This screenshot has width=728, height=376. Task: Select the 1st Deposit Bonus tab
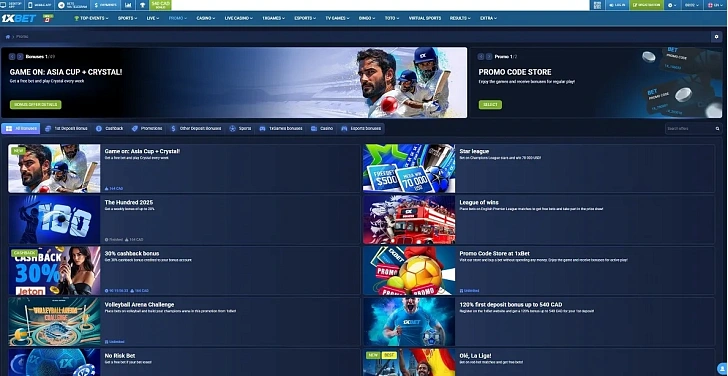66,129
